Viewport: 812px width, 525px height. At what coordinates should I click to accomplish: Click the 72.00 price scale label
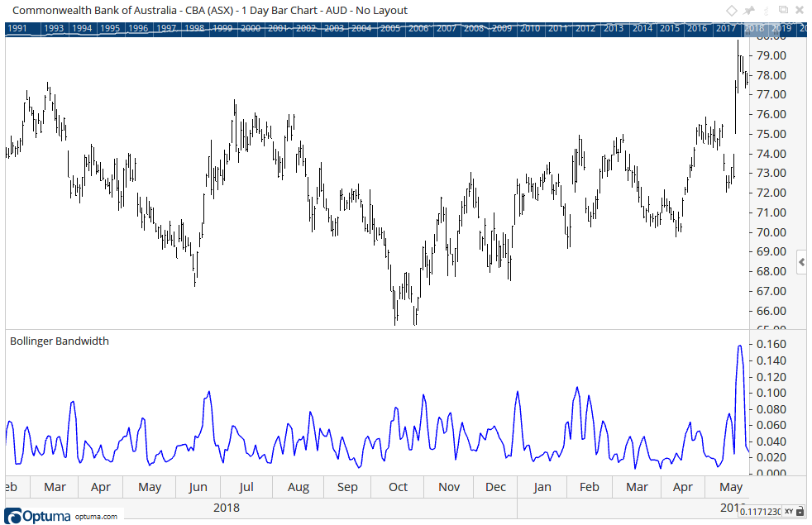[771, 193]
